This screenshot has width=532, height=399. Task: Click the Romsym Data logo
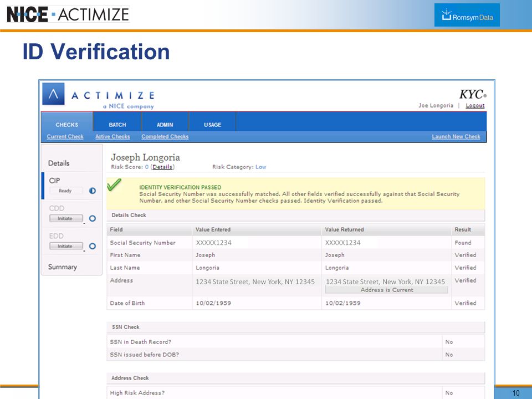pyautogui.click(x=467, y=15)
